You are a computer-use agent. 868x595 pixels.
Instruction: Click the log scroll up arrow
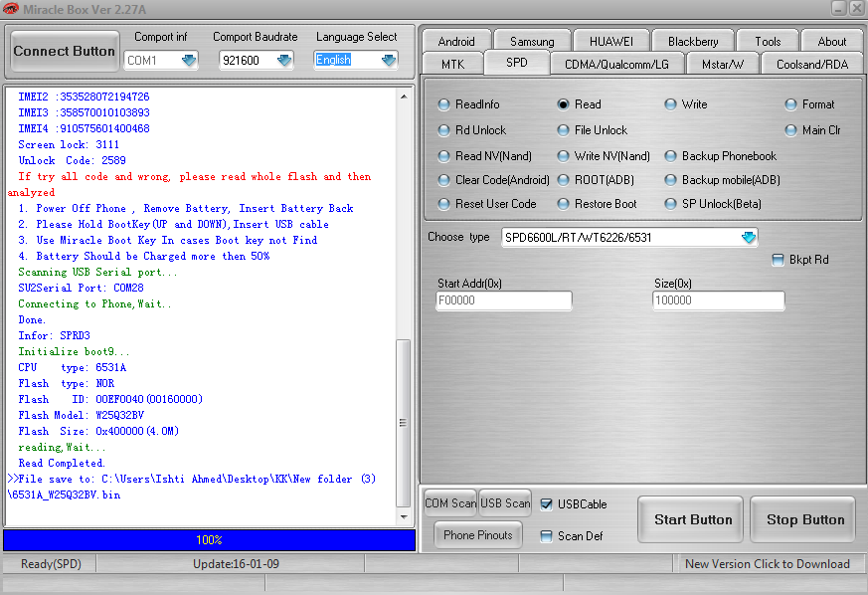pos(404,97)
